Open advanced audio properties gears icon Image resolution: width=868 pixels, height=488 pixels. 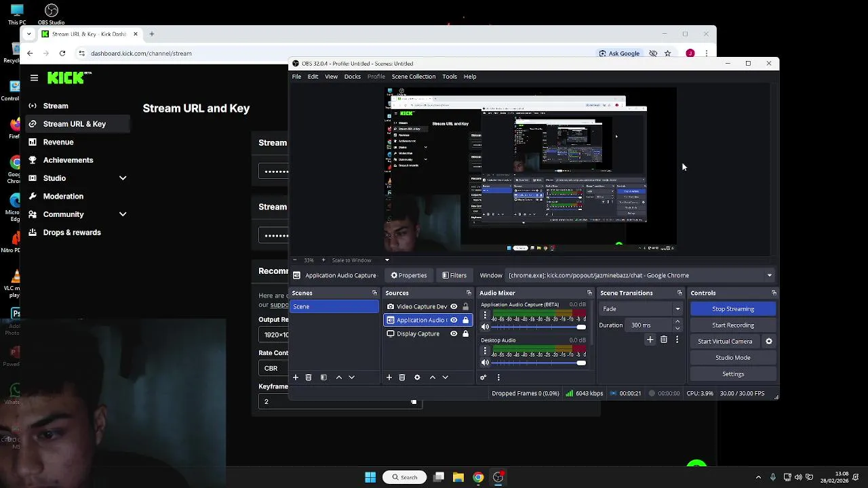484,378
